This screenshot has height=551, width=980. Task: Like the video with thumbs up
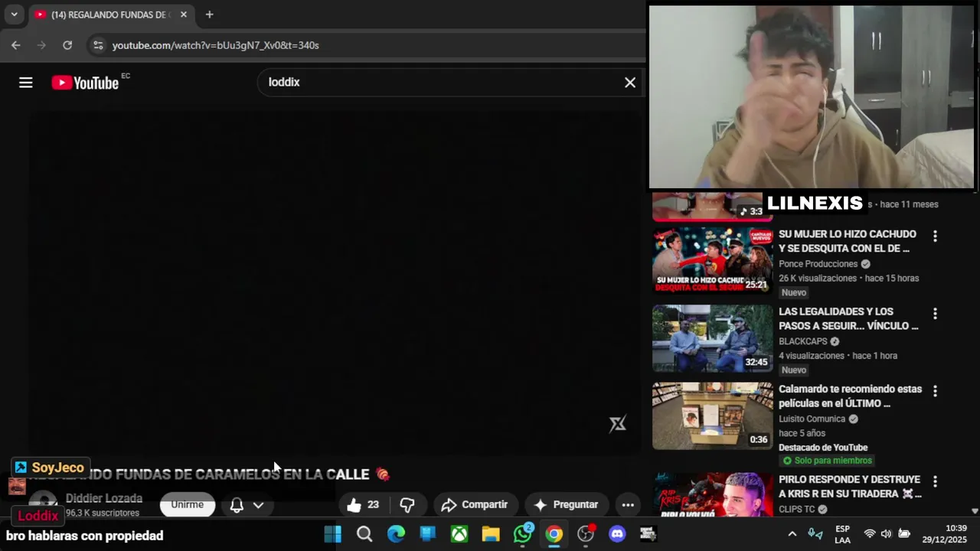363,504
